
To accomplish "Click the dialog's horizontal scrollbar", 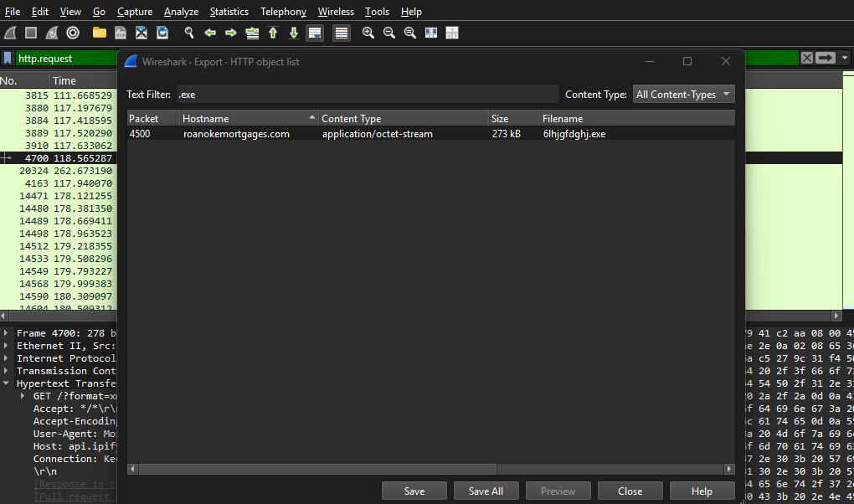I will click(x=318, y=470).
